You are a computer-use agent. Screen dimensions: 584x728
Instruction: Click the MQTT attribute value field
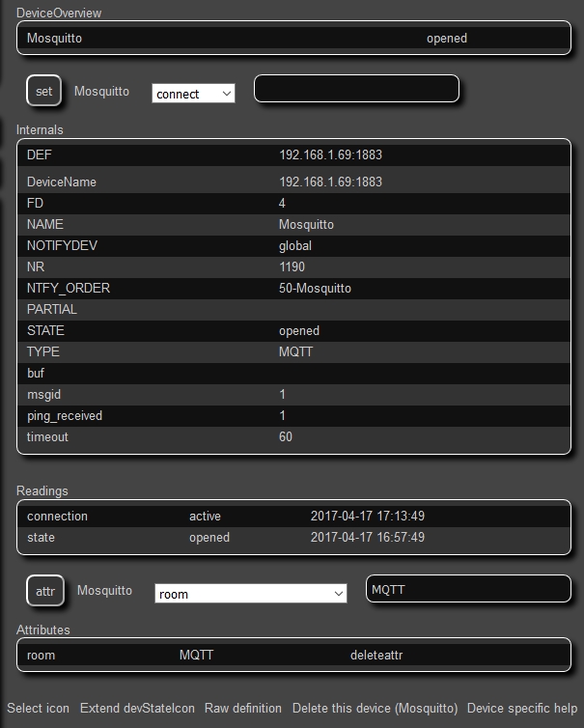(468, 589)
